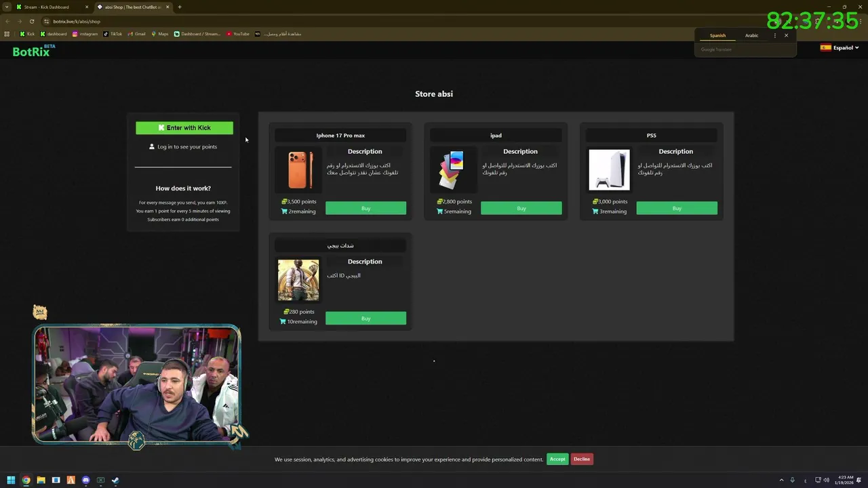Open the Maps bookmark

point(160,34)
